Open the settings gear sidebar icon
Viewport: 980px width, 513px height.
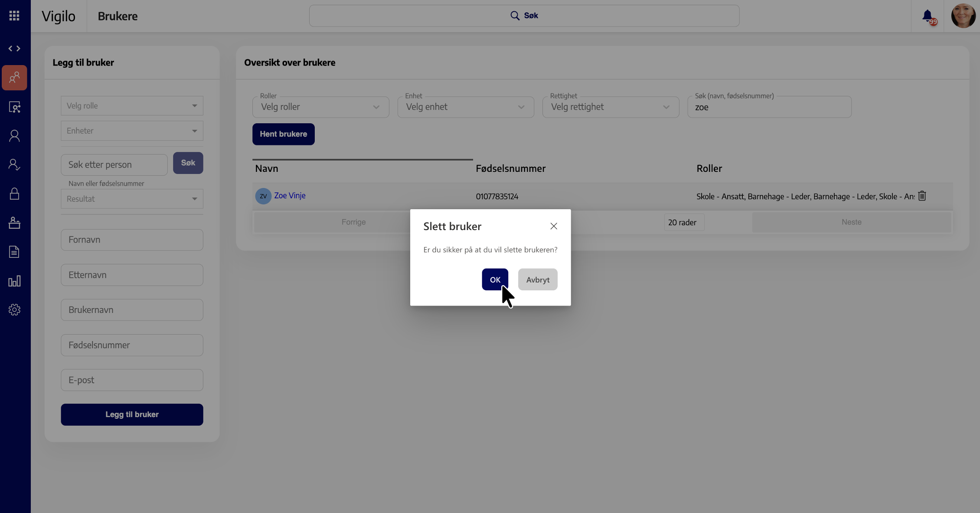tap(14, 310)
